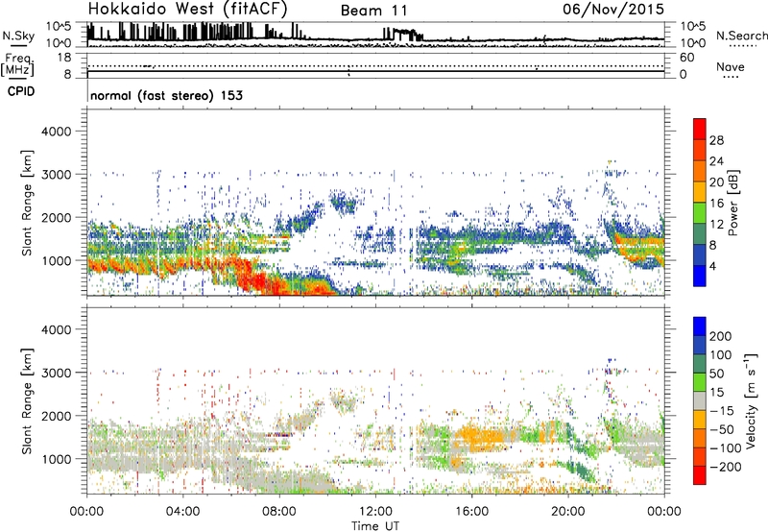768x532 pixels.
Task: Click 'normal (fast stereo) 153' text
Action: pyautogui.click(x=166, y=95)
